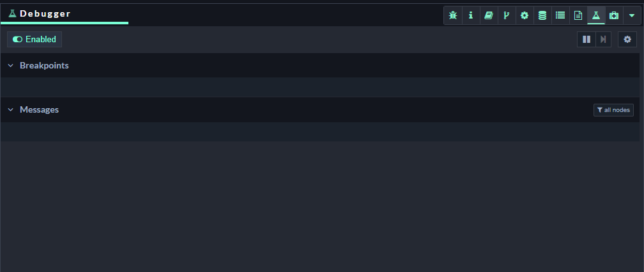
Task: Filter messages with all nodes button
Action: pos(613,110)
